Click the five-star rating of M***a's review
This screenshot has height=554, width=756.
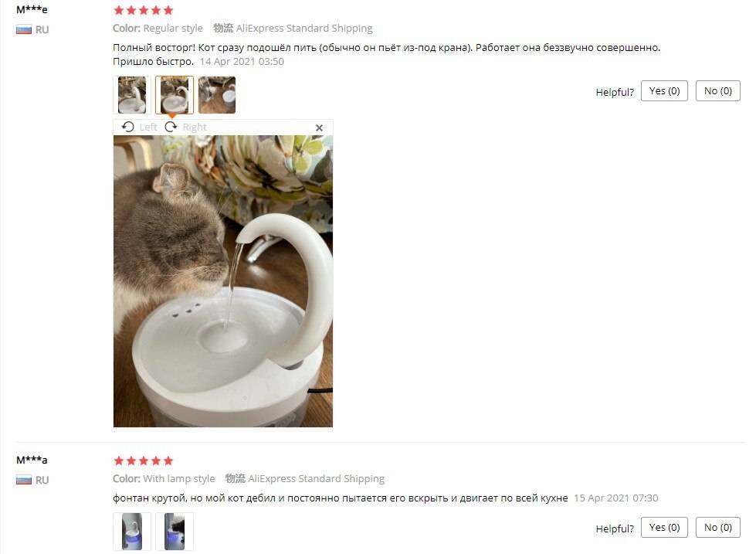(143, 461)
